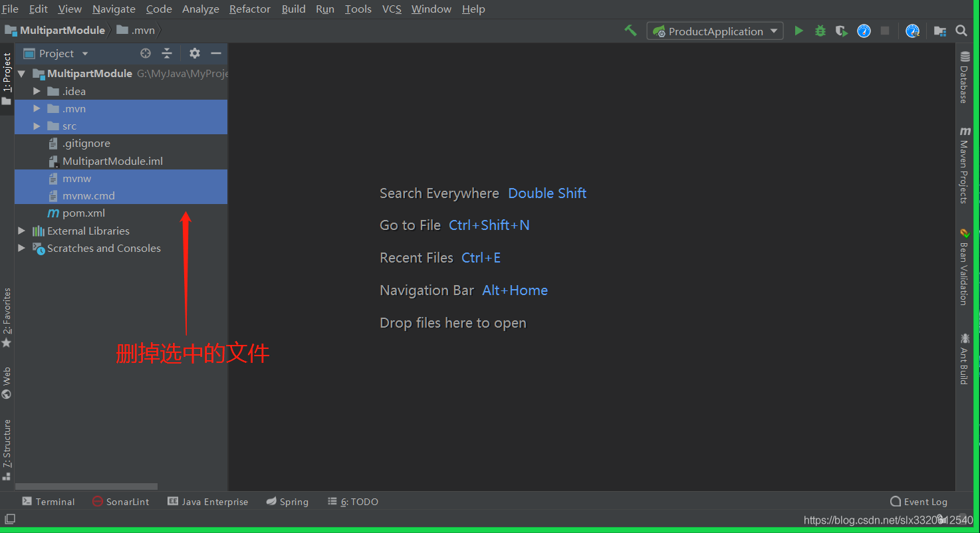Open the Terminal tool tab
This screenshot has width=980, height=533.
[x=49, y=502]
